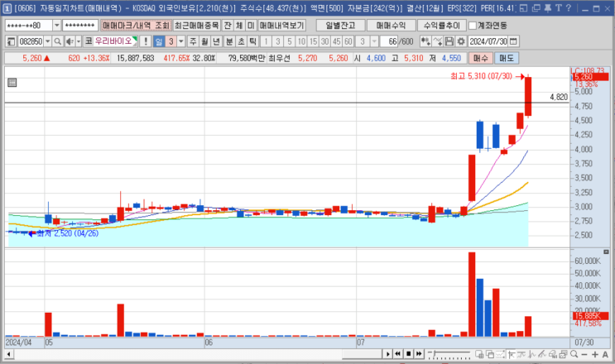This screenshot has height=364, width=615.
Task: Fast-forward chart replay
Action: pos(419,354)
